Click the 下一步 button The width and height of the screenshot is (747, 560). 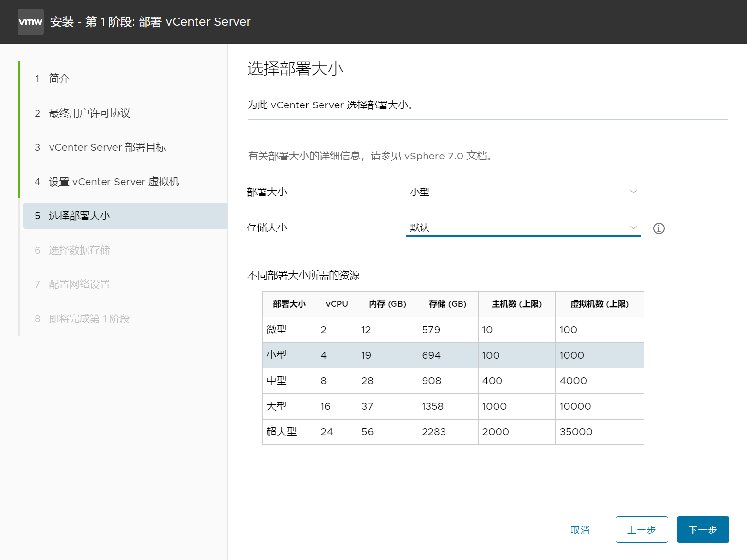tap(703, 529)
